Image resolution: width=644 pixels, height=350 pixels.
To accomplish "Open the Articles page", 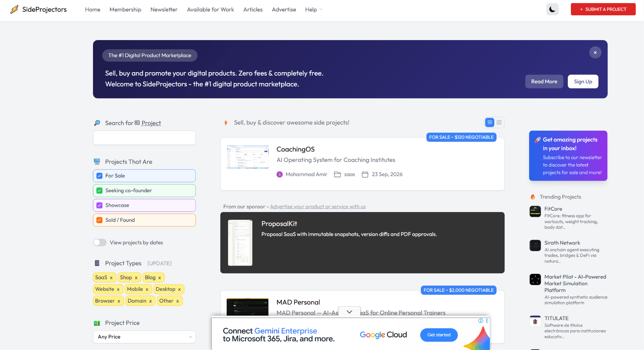I will click(253, 9).
